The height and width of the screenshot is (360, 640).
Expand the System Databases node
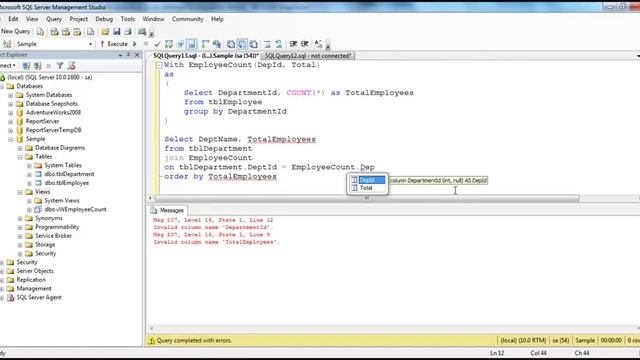(x=11, y=95)
